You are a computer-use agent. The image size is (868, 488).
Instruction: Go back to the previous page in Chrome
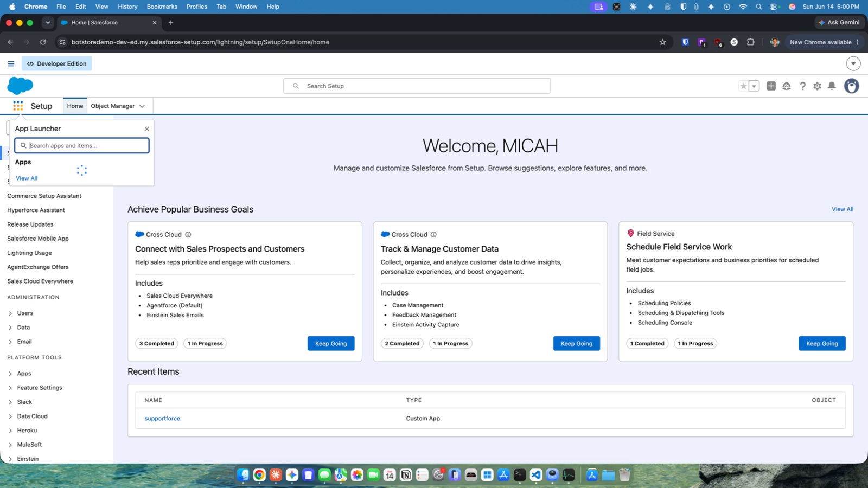click(10, 42)
